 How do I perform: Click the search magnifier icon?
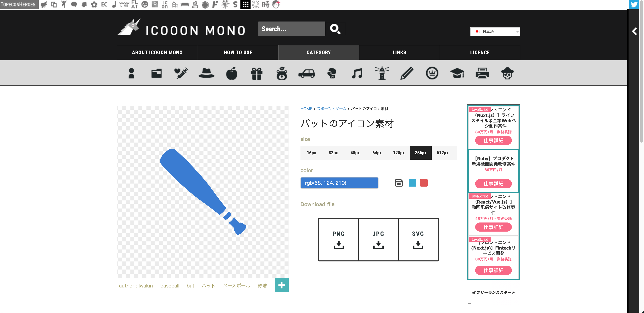point(335,29)
